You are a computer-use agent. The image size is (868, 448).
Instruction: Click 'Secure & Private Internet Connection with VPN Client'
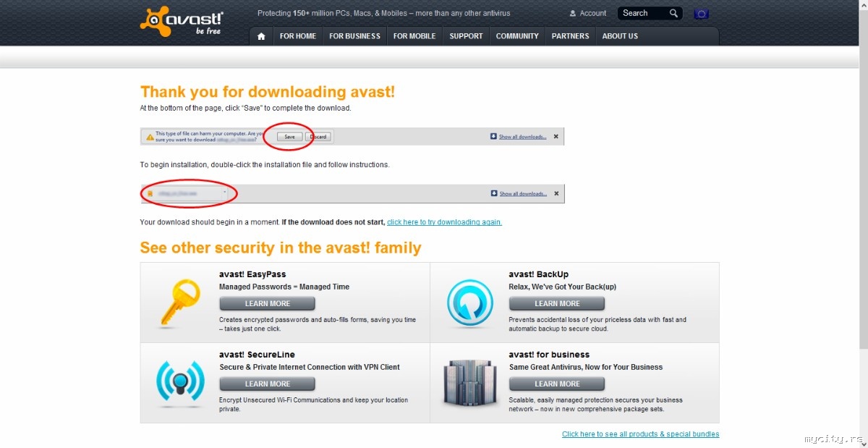pyautogui.click(x=310, y=368)
